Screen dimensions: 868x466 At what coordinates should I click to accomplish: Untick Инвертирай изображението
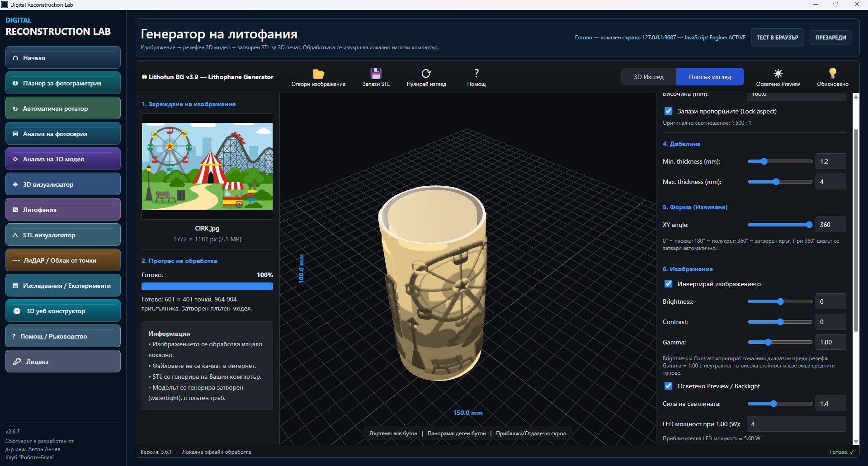[668, 284]
